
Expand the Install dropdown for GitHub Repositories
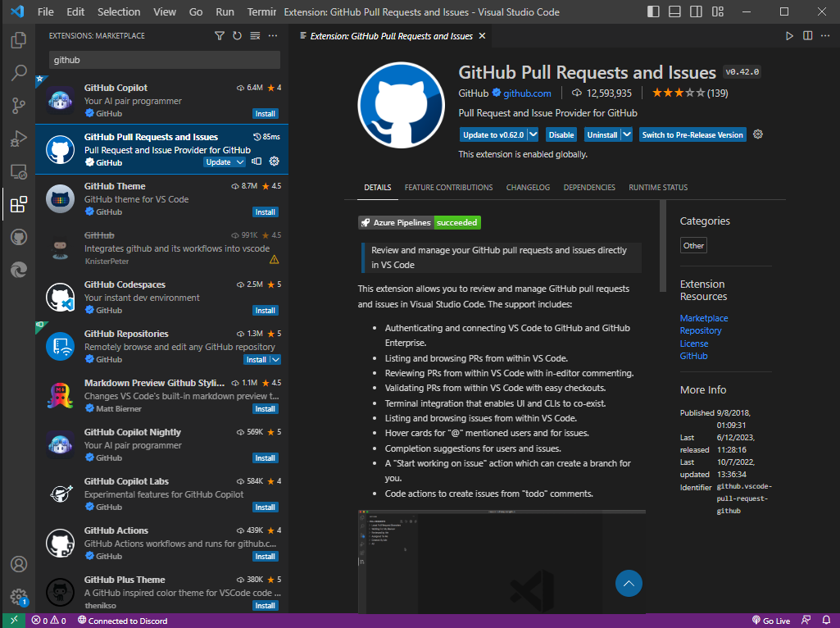click(x=276, y=360)
